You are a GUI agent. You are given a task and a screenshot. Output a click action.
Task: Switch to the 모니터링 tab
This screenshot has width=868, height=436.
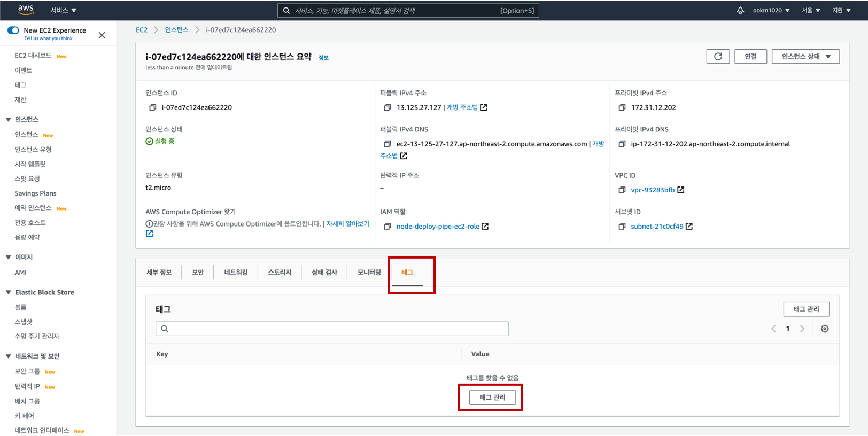point(369,272)
